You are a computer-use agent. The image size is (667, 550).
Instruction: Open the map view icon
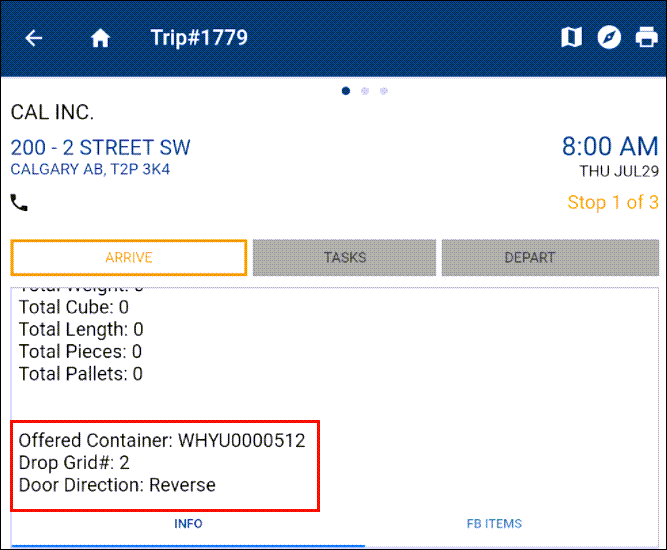[571, 37]
